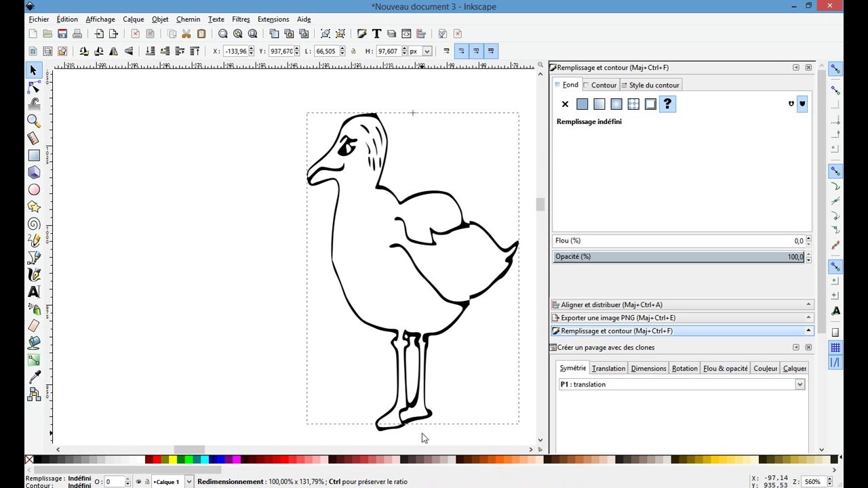This screenshot has height=488, width=868.
Task: Click the H height input field
Action: coord(388,51)
